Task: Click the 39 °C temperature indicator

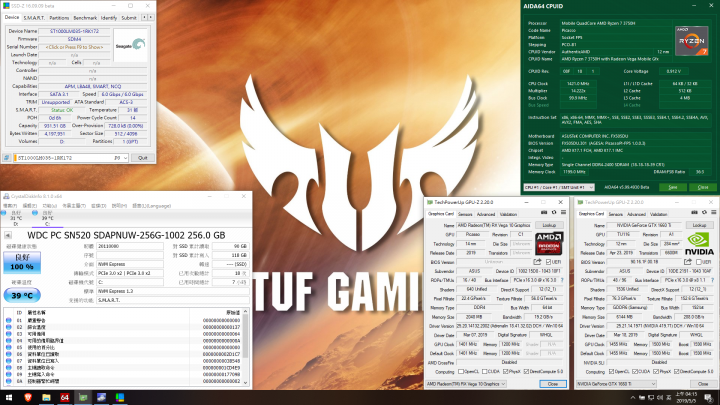Action: [22, 295]
